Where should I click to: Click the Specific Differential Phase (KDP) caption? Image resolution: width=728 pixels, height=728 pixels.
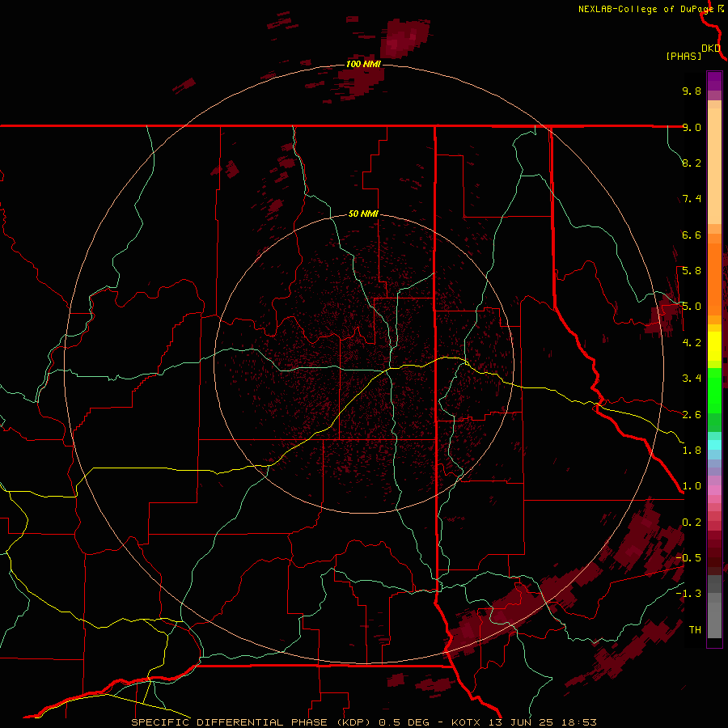pyautogui.click(x=363, y=722)
